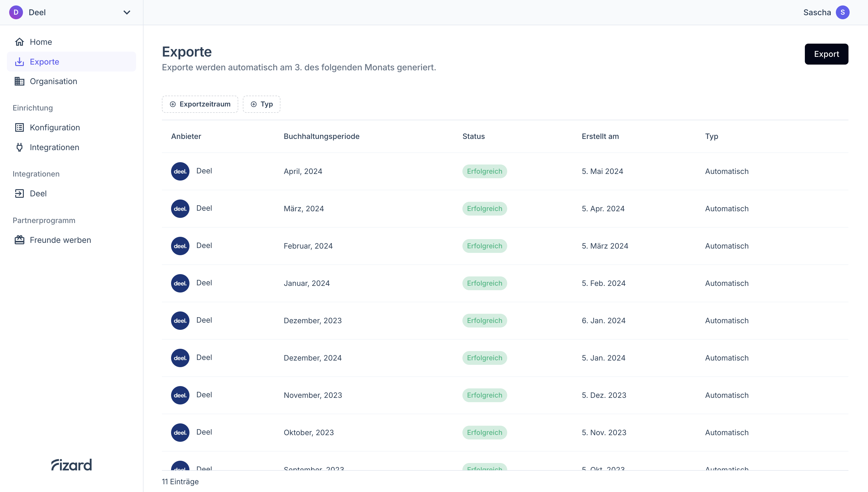Open Integrationen setup page

[x=71, y=147]
